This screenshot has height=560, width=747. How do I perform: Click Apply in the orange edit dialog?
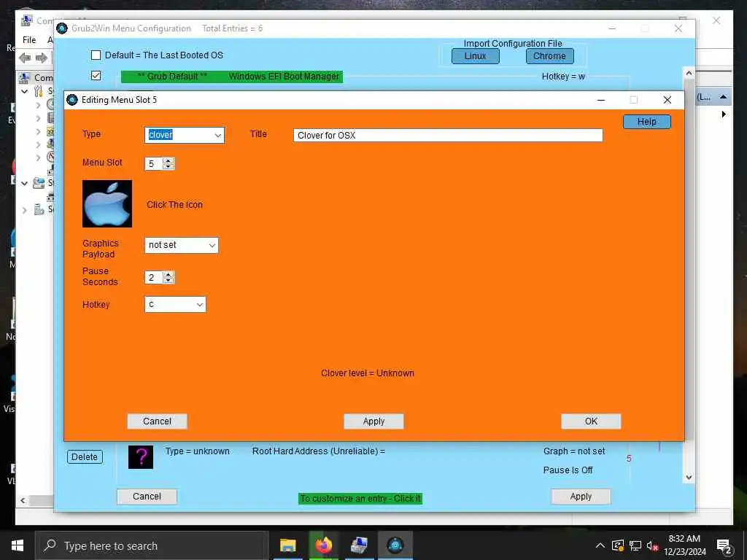[373, 421]
